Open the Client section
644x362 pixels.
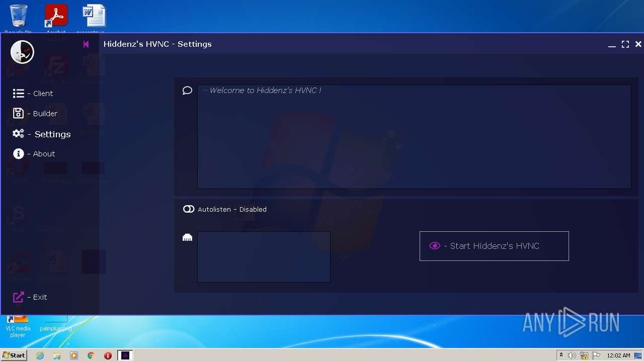click(33, 94)
